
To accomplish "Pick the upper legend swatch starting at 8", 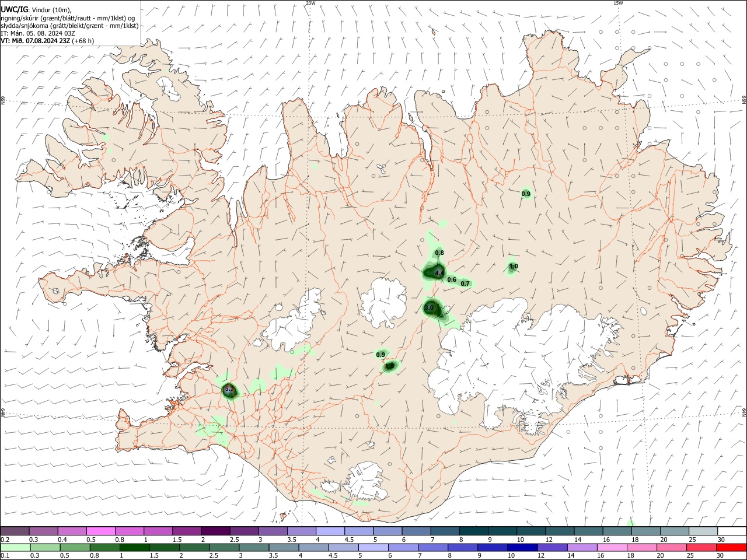I will (473, 531).
